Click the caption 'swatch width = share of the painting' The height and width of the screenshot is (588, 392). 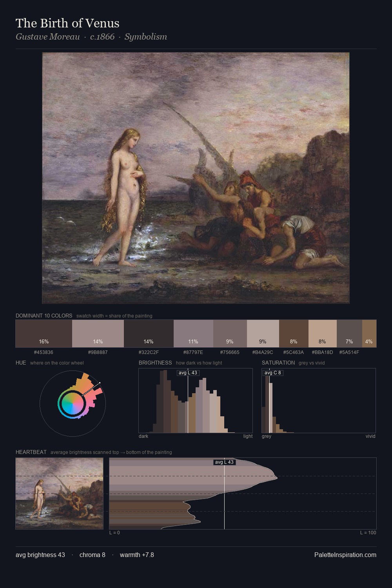point(114,316)
